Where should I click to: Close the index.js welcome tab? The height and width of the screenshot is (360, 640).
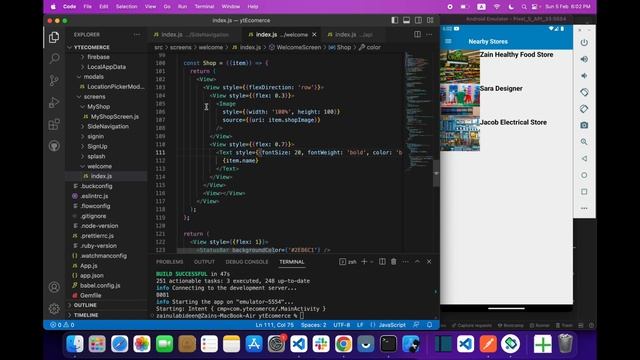314,35
